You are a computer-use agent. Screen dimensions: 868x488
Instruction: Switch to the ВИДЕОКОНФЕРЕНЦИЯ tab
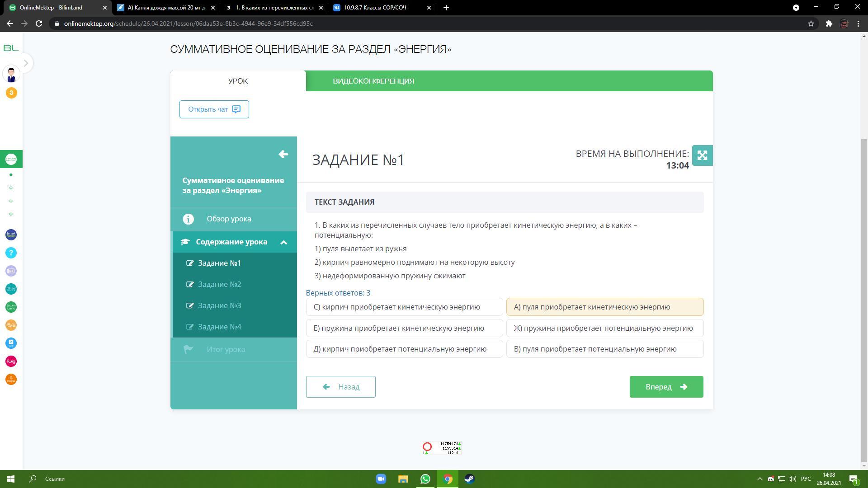click(373, 81)
